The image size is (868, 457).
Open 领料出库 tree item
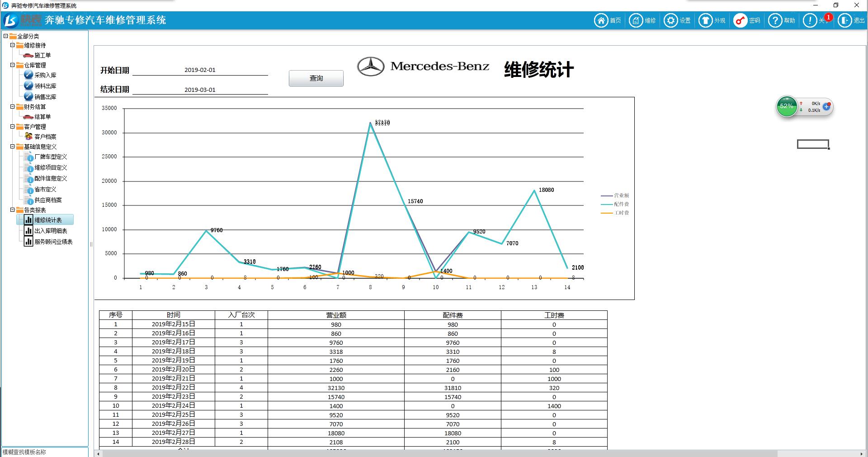pyautogui.click(x=40, y=86)
